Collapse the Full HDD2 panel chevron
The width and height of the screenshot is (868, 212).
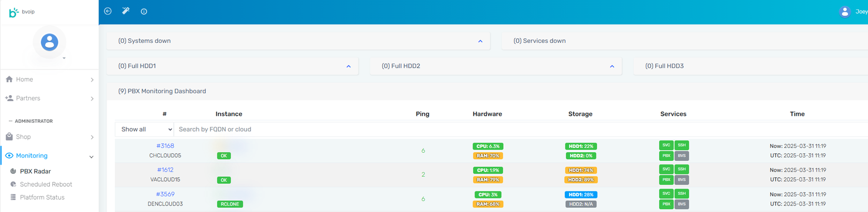(x=612, y=66)
